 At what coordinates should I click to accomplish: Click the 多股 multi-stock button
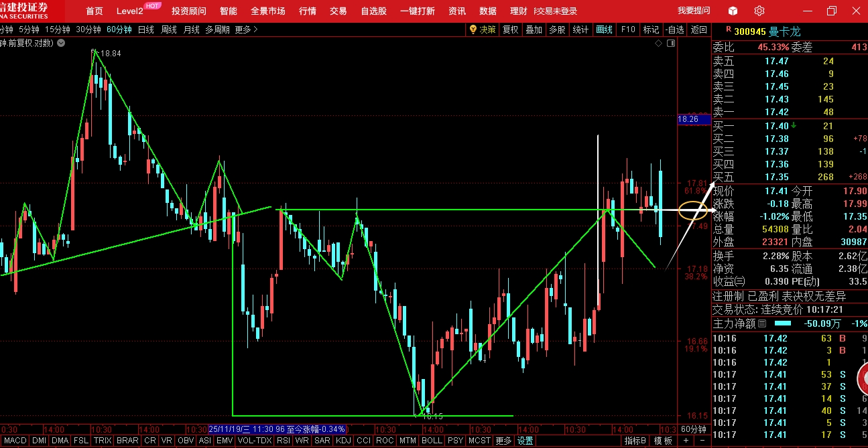coord(557,29)
